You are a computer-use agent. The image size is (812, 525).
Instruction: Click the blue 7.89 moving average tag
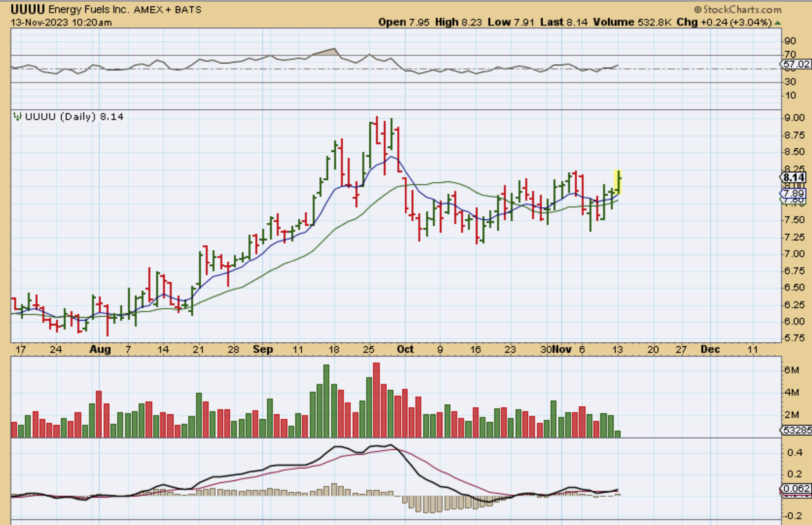point(793,193)
